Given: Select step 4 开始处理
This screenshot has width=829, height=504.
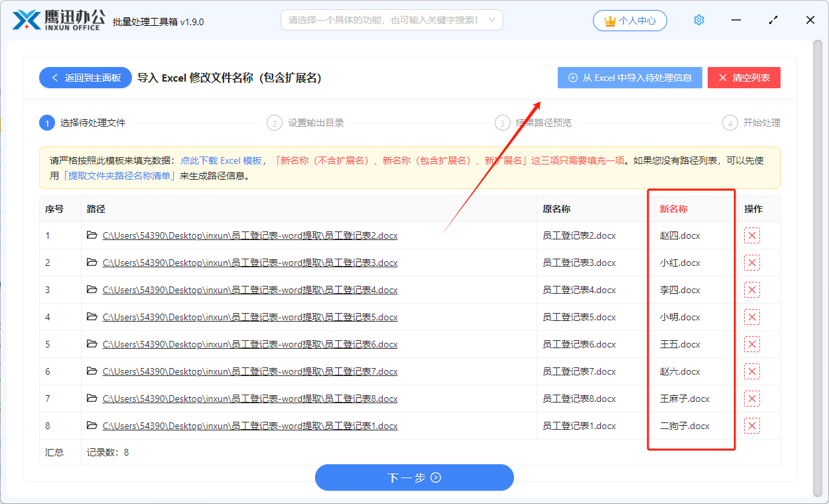Looking at the screenshot, I should point(751,123).
